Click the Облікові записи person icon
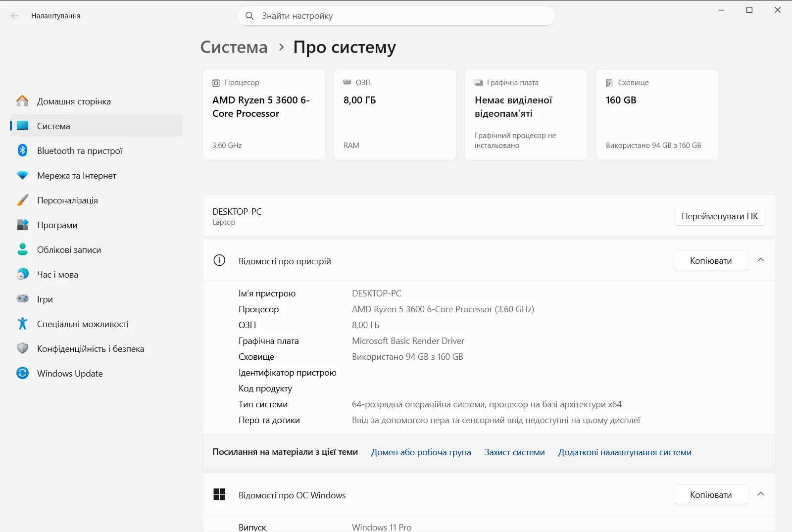Viewport: 792px width, 532px height. (x=23, y=249)
